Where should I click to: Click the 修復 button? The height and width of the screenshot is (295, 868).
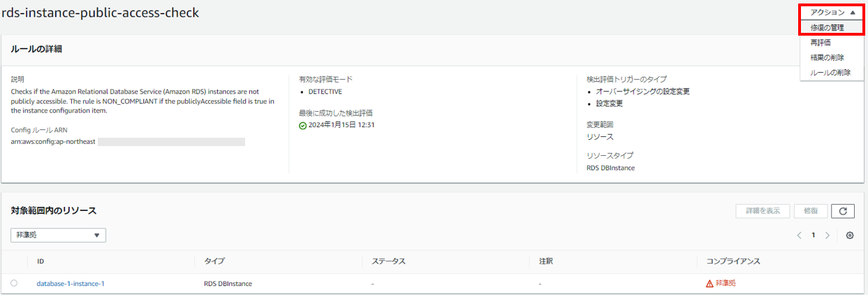[x=811, y=211]
